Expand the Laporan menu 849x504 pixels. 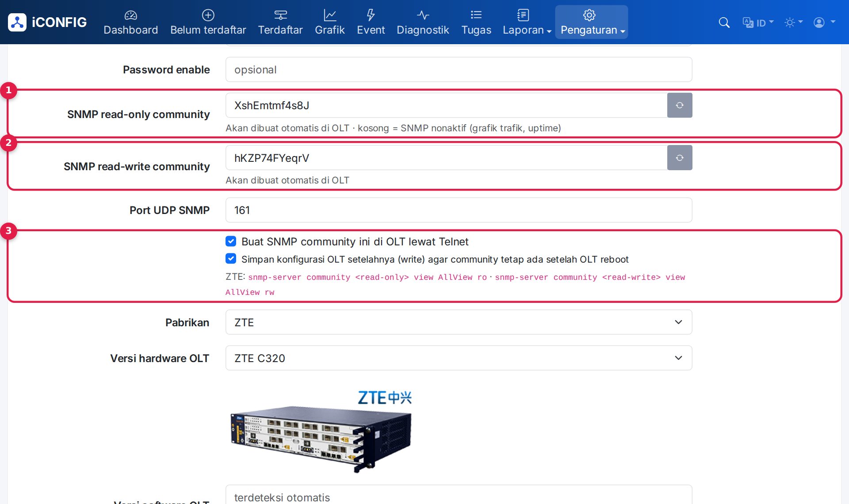(527, 22)
